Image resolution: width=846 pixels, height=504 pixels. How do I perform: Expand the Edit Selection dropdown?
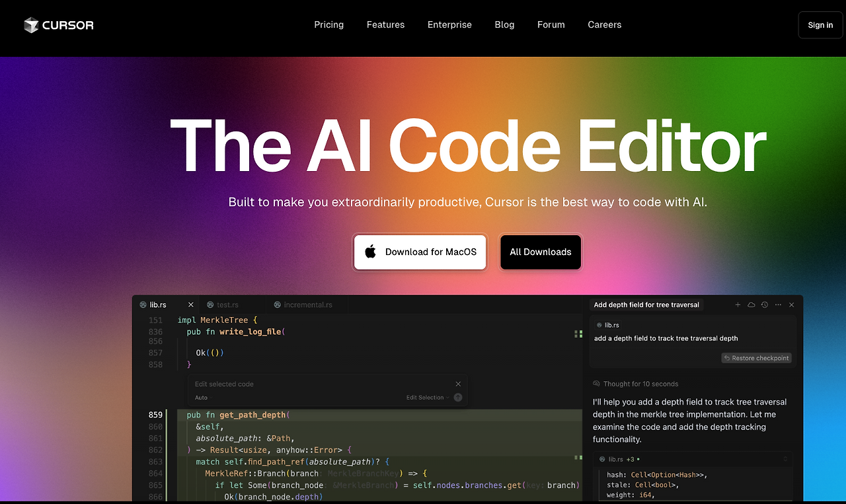428,398
